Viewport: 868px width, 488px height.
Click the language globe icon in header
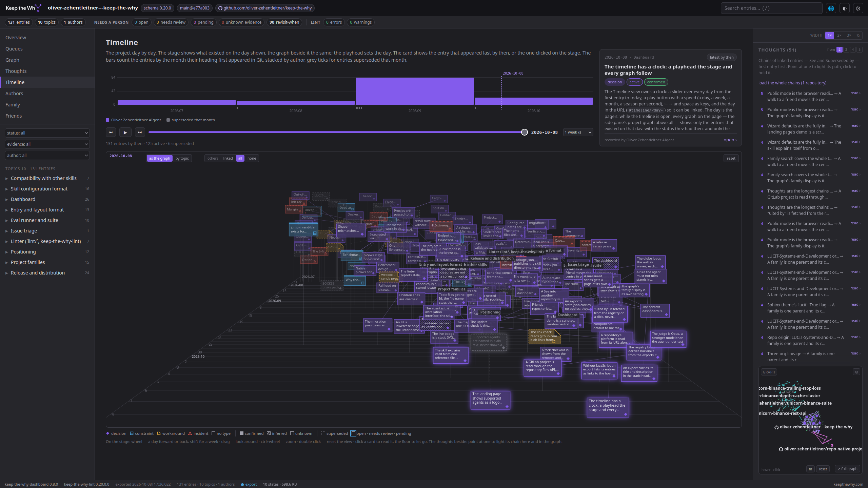tap(831, 8)
